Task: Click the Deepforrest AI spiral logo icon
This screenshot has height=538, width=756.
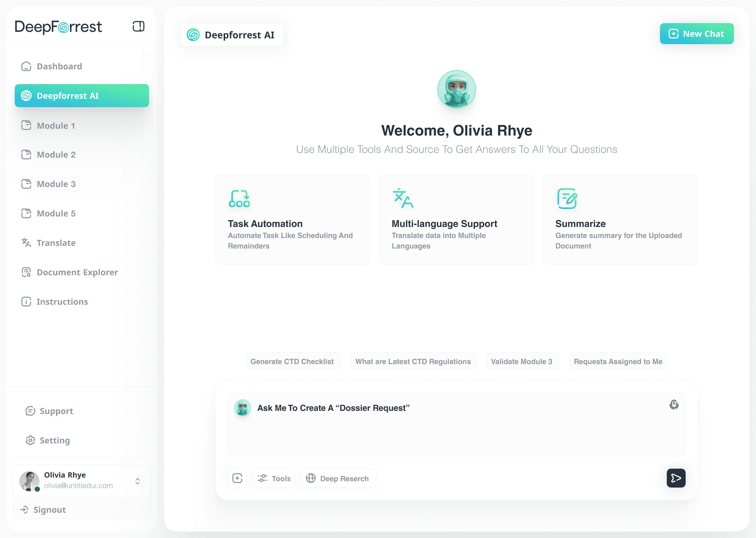Action: [x=194, y=34]
